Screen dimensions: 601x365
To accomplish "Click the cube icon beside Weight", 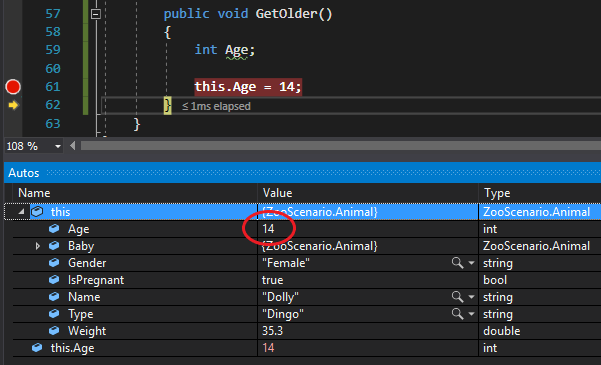I will (54, 330).
